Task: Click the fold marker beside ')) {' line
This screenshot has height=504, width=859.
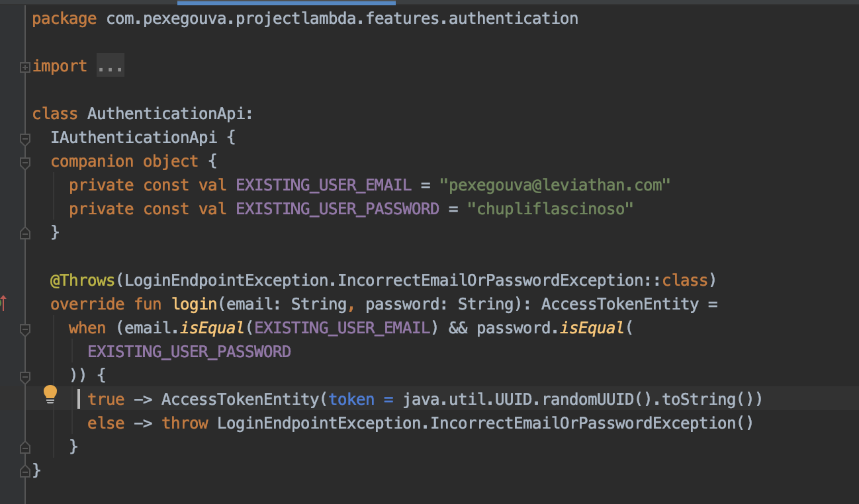Action: (x=25, y=376)
